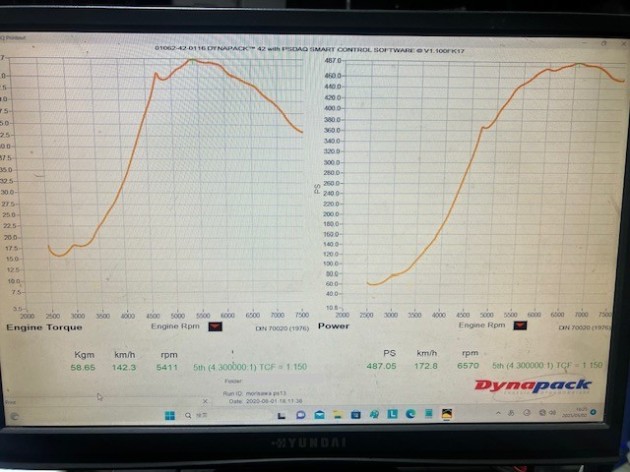Open the Mail app on taskbar
630x472 pixels.
(319, 415)
